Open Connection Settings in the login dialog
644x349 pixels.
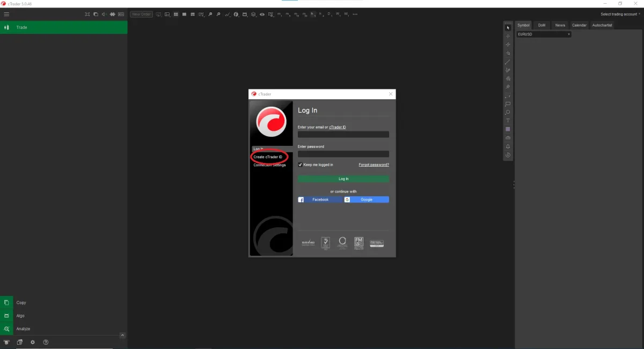click(269, 165)
